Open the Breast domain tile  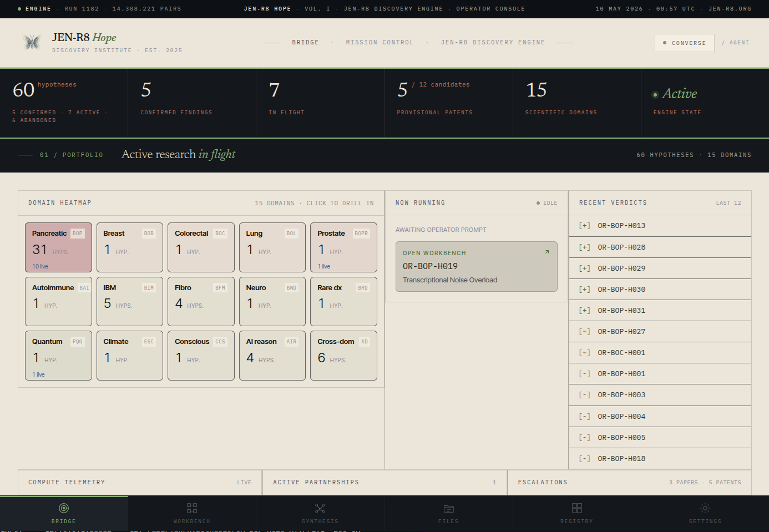(x=130, y=247)
